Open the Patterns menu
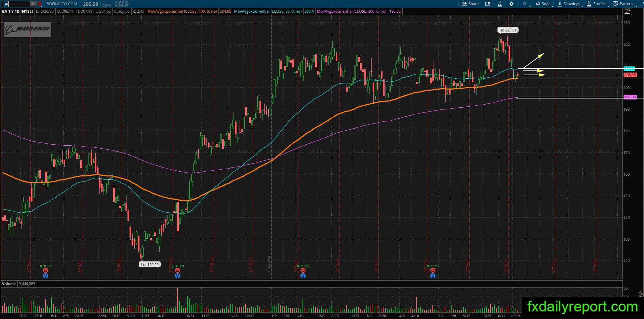Image resolution: width=644 pixels, height=319 pixels. (624, 4)
